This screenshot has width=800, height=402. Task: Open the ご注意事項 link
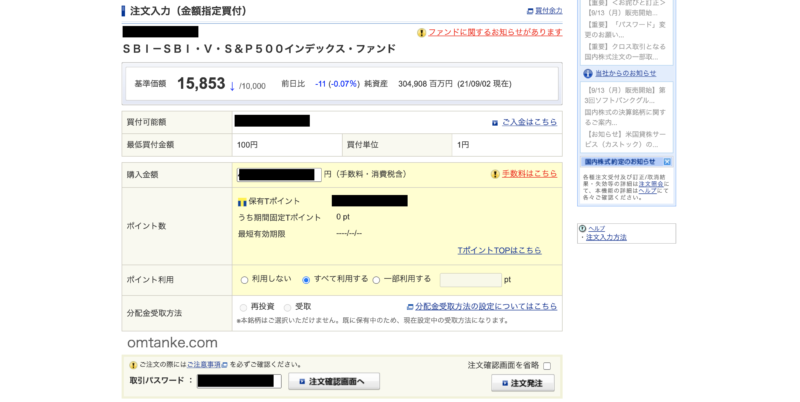click(204, 365)
